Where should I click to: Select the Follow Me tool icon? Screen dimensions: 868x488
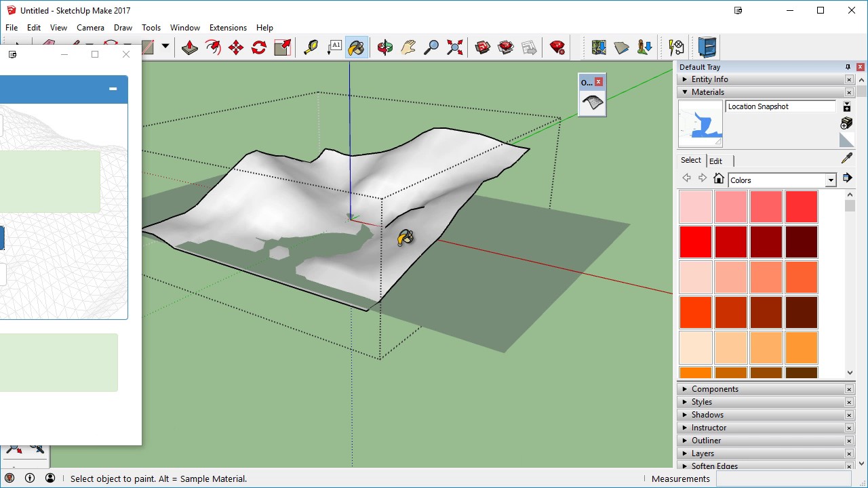pyautogui.click(x=213, y=47)
